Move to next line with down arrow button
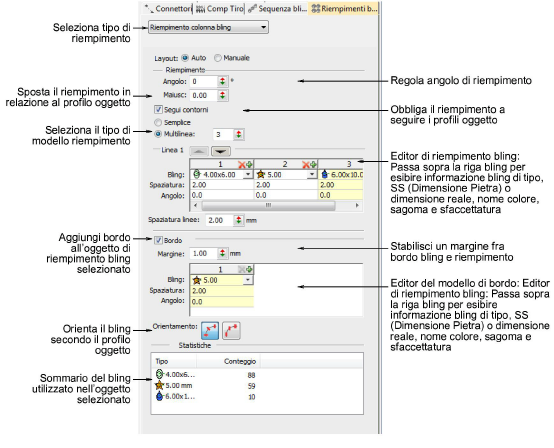Screen dimensions: 554x448 221,151
